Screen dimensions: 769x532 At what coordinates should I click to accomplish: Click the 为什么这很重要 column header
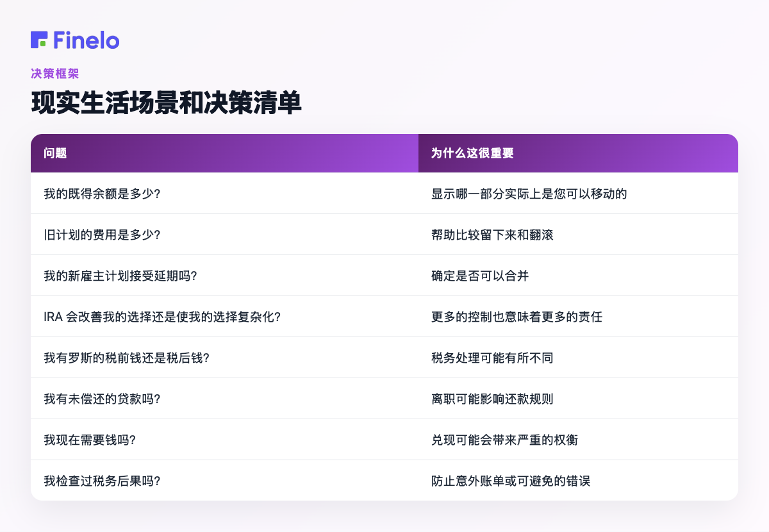[x=578, y=153]
